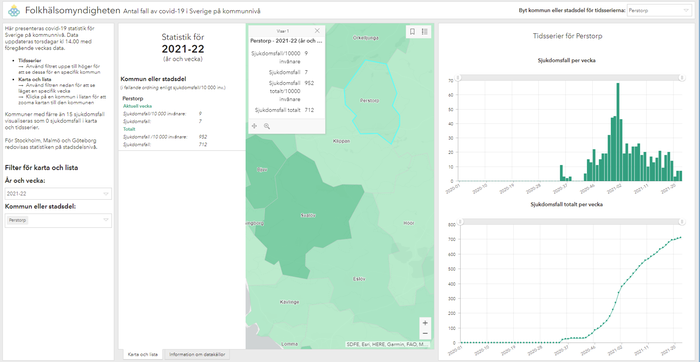Click 'Sjukdomsfall per vecka' chart title
The image size is (700, 362).
coord(567,61)
